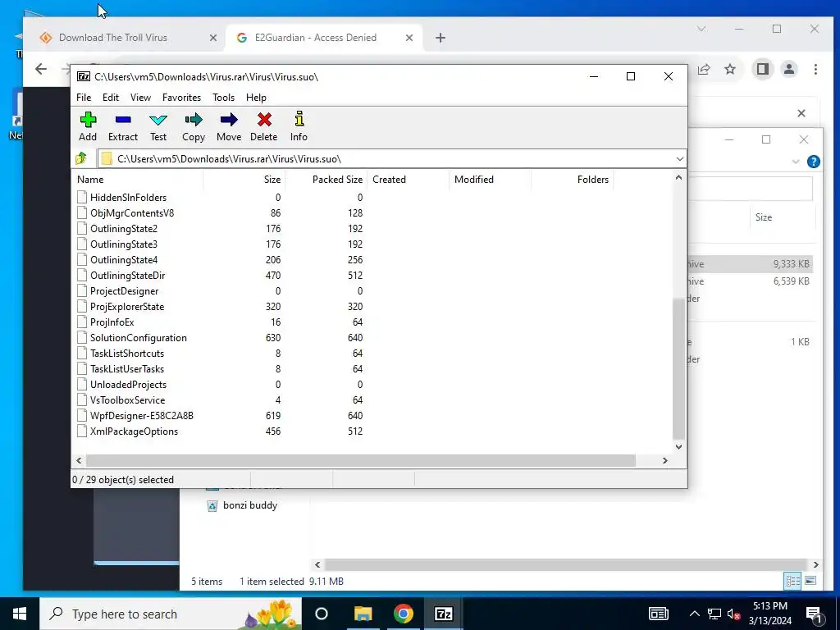Open File Explorer from the taskbar
Screen dimensions: 840x630
pos(363,614)
